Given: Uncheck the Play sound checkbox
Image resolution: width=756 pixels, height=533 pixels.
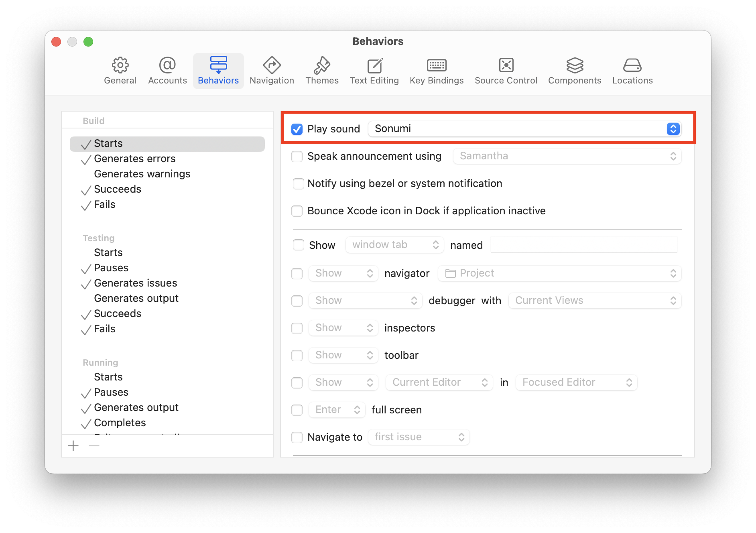Looking at the screenshot, I should [x=297, y=129].
